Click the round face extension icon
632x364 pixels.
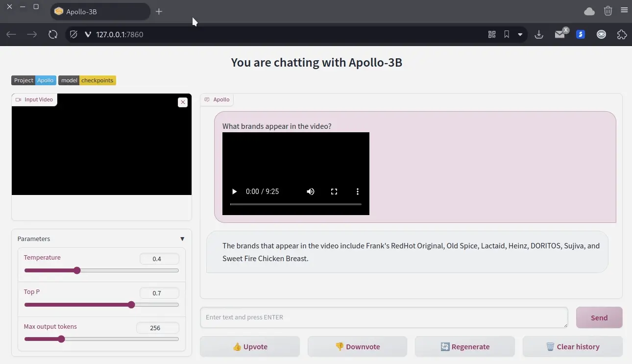601,34
